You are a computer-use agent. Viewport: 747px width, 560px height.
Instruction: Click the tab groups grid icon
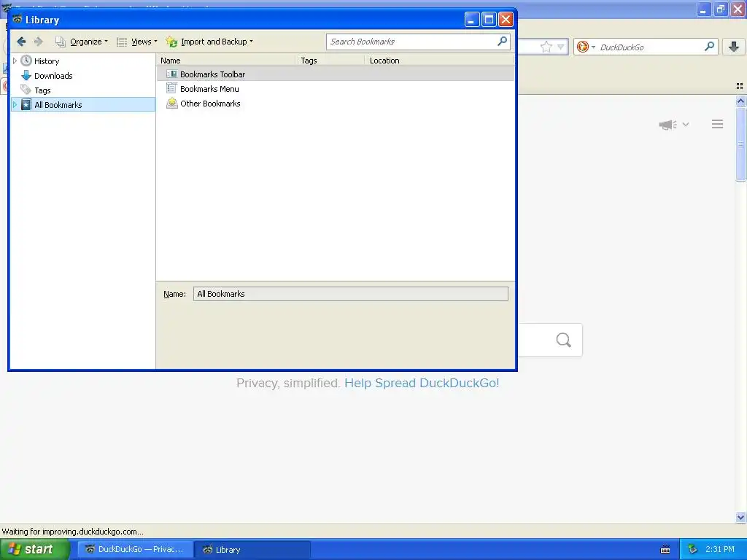click(740, 86)
